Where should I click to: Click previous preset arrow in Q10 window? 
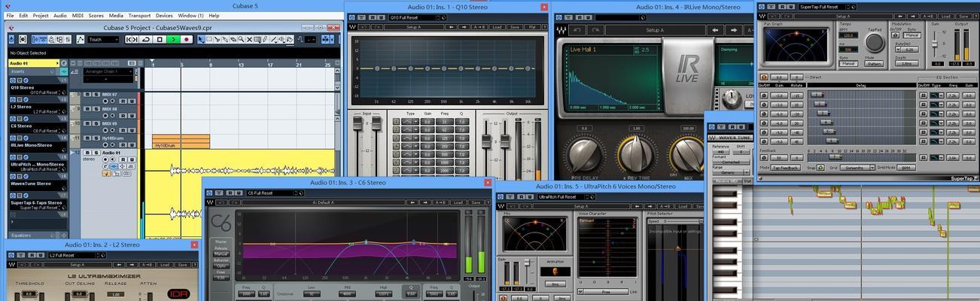click(451, 26)
